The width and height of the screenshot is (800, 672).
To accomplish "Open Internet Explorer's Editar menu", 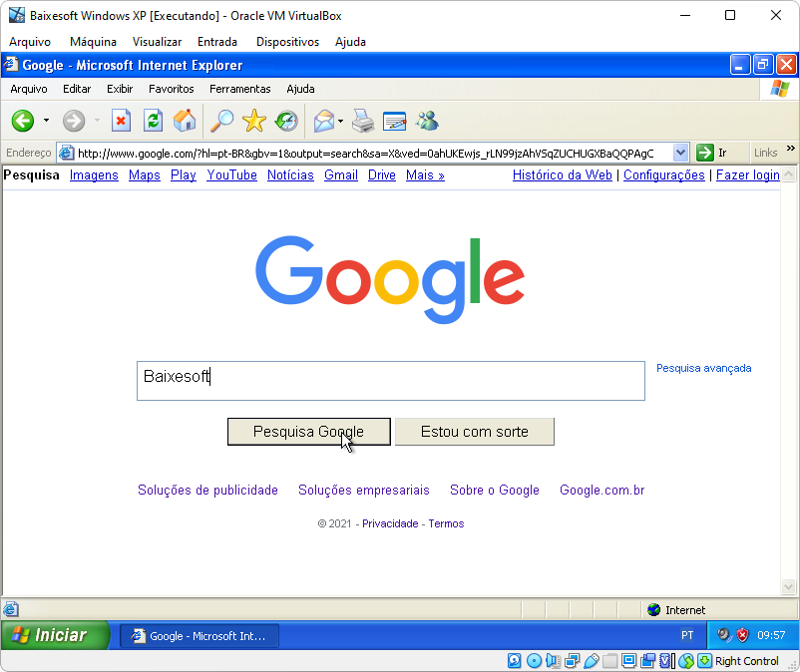I will click(x=77, y=89).
